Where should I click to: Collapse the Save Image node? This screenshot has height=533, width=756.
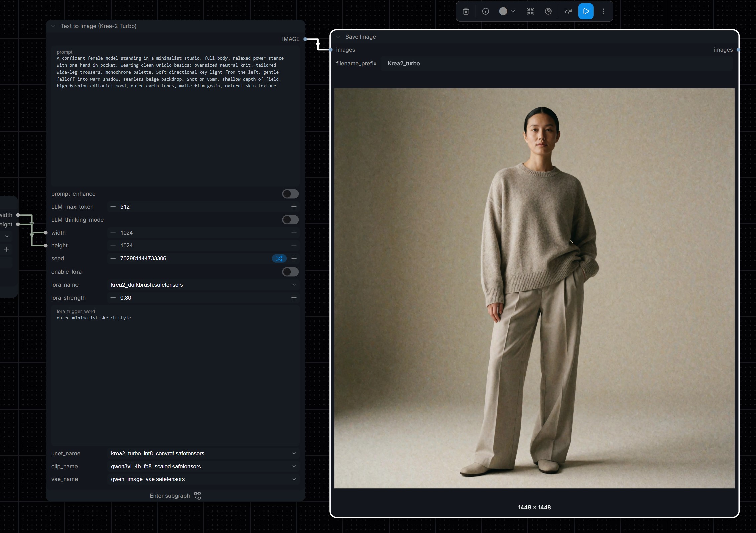pos(338,37)
